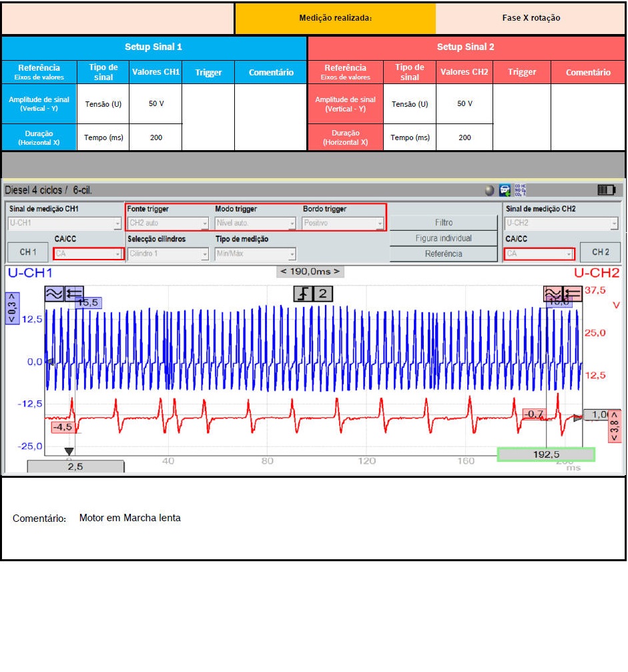This screenshot has height=672, width=628.
Task: Click the battery status icon
Action: (x=607, y=190)
